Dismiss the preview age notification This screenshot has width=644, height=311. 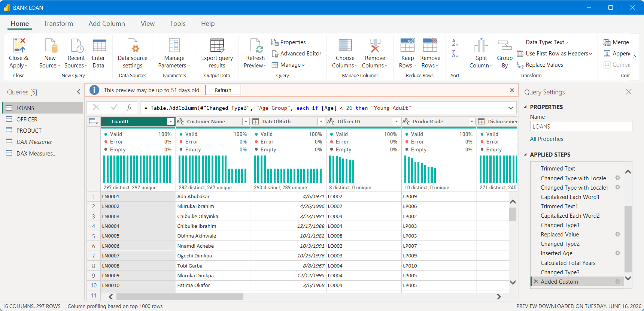click(x=512, y=90)
